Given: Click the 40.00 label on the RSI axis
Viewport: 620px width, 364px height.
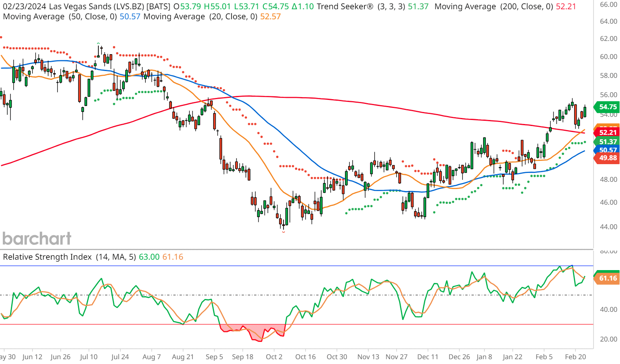Looking at the screenshot, I should [x=608, y=309].
